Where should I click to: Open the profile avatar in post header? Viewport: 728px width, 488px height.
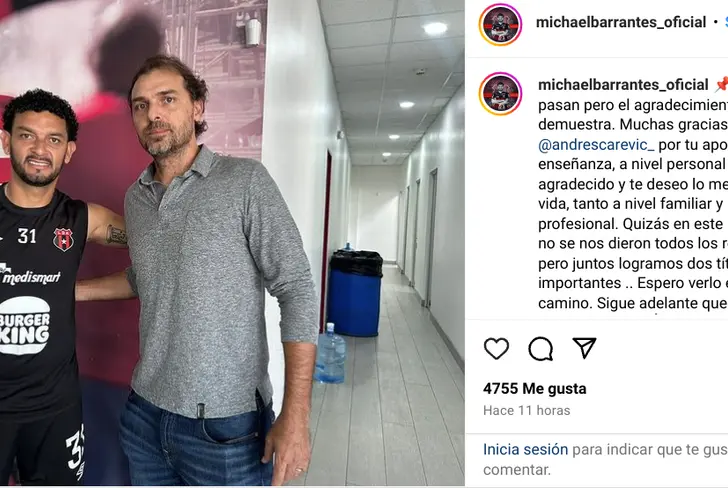pyautogui.click(x=500, y=25)
